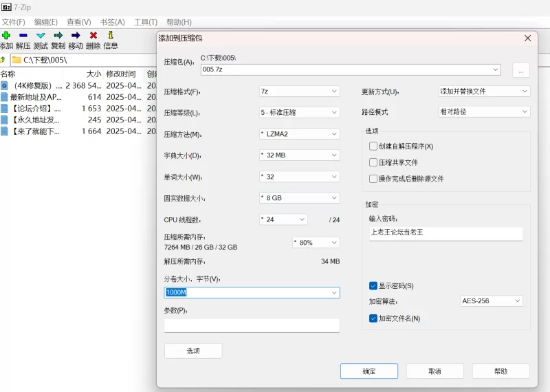Click the 帮助 button in the dialog

pyautogui.click(x=501, y=371)
